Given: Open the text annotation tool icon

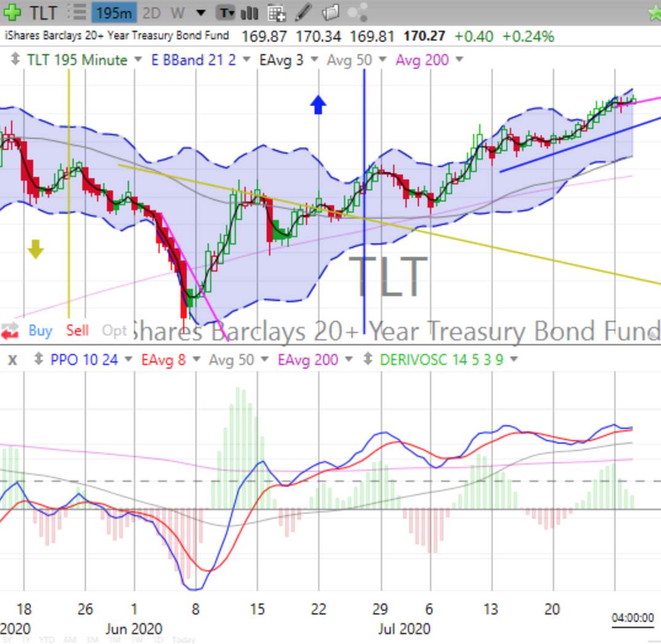Looking at the screenshot, I should pos(226,12).
